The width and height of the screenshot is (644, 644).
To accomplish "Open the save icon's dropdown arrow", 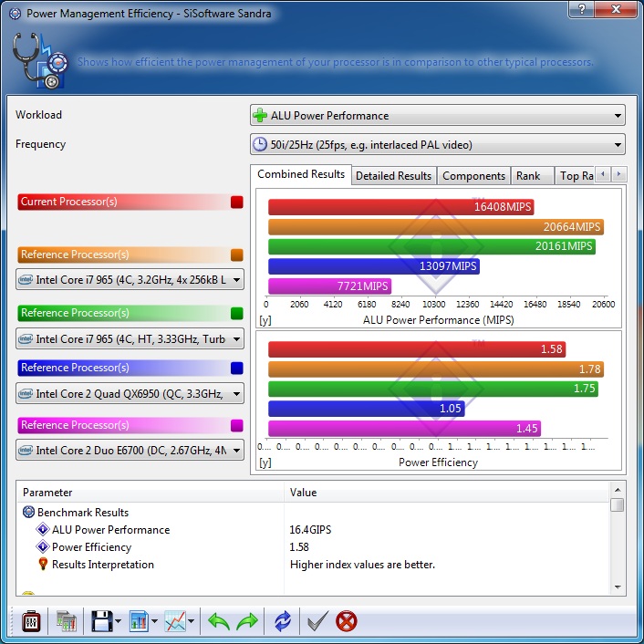I will coord(119,621).
